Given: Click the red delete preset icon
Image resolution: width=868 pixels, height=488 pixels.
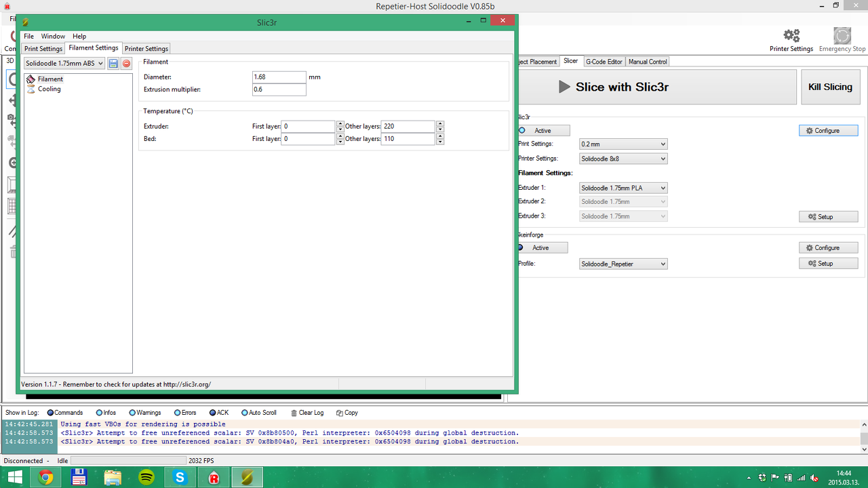Looking at the screenshot, I should 126,63.
